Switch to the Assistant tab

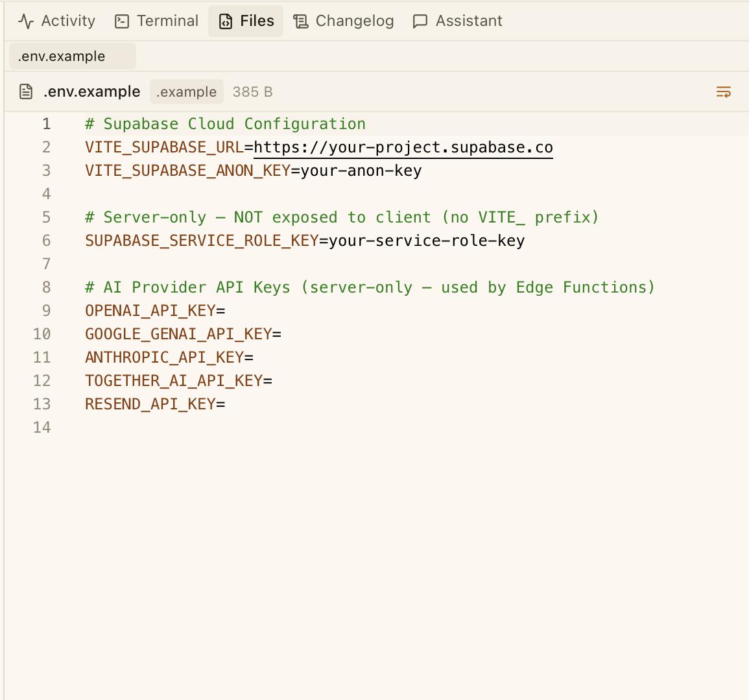coord(458,21)
